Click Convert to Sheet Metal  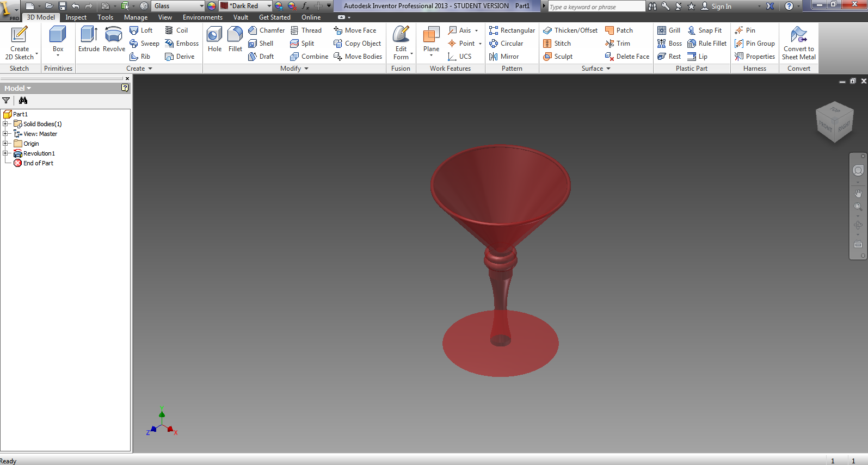click(799, 43)
